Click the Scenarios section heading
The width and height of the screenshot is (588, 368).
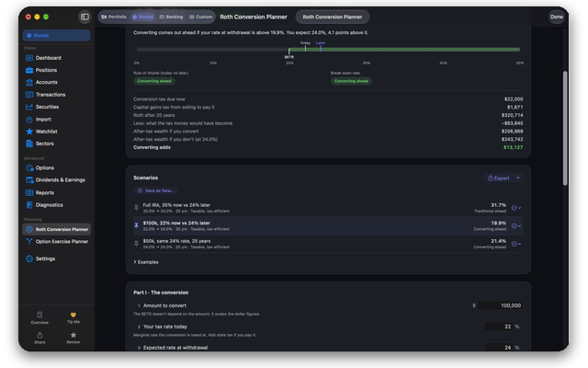145,178
